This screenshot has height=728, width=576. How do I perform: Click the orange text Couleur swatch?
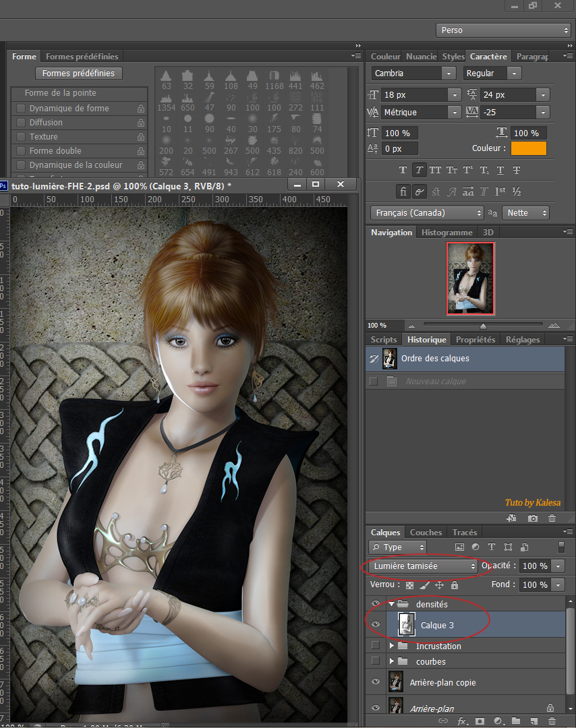click(528, 148)
